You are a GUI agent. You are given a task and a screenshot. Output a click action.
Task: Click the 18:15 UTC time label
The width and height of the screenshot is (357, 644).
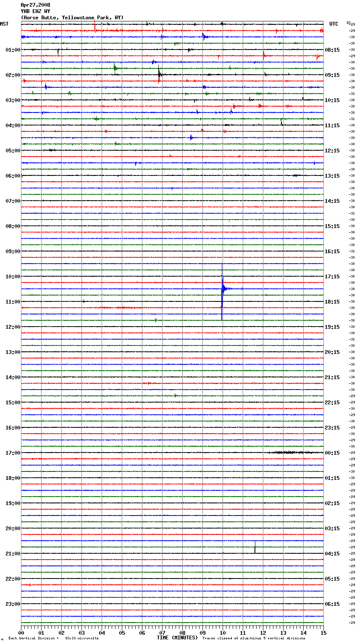click(332, 302)
